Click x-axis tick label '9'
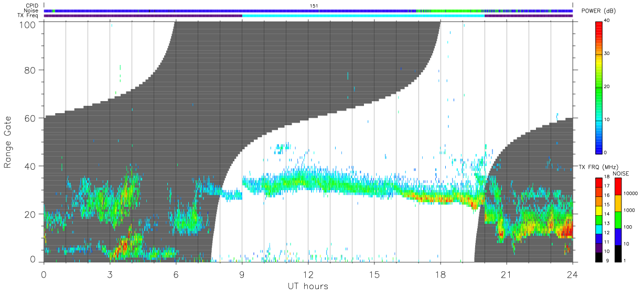The image size is (644, 297). pyautogui.click(x=242, y=274)
